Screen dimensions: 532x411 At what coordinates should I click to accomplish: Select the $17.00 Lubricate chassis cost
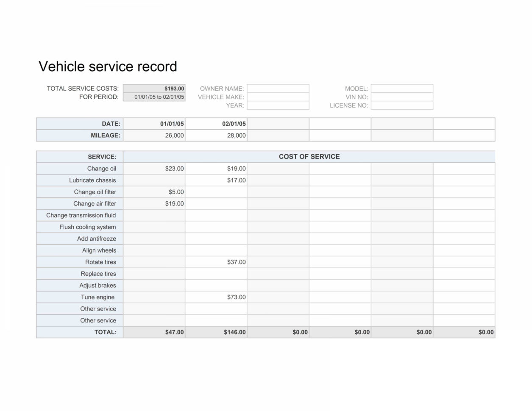pyautogui.click(x=216, y=180)
